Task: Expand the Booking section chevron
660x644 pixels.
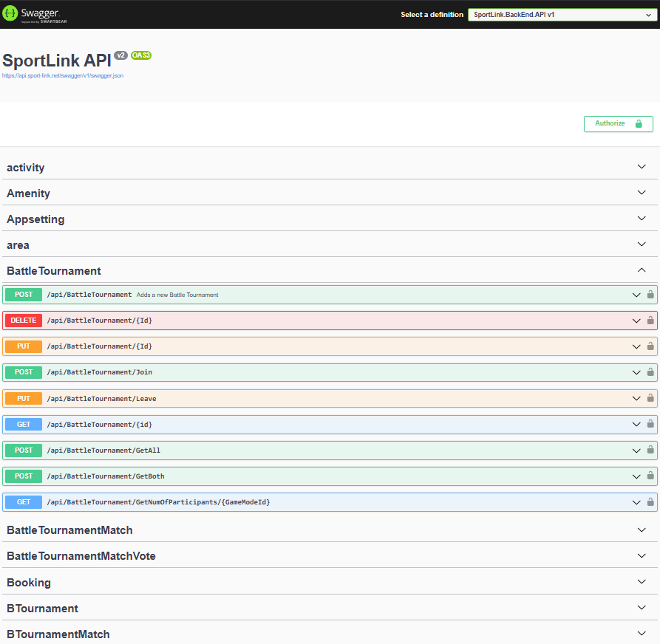Action: 642,582
